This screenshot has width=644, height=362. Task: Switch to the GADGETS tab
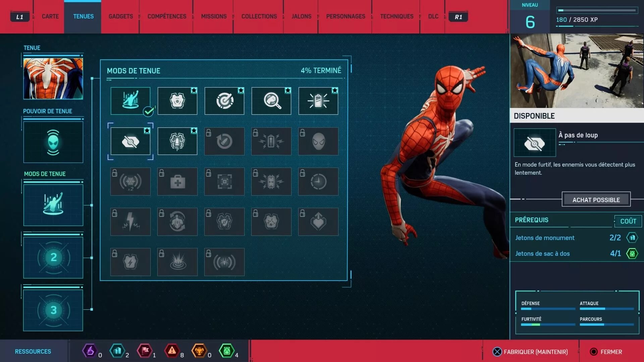[120, 16]
